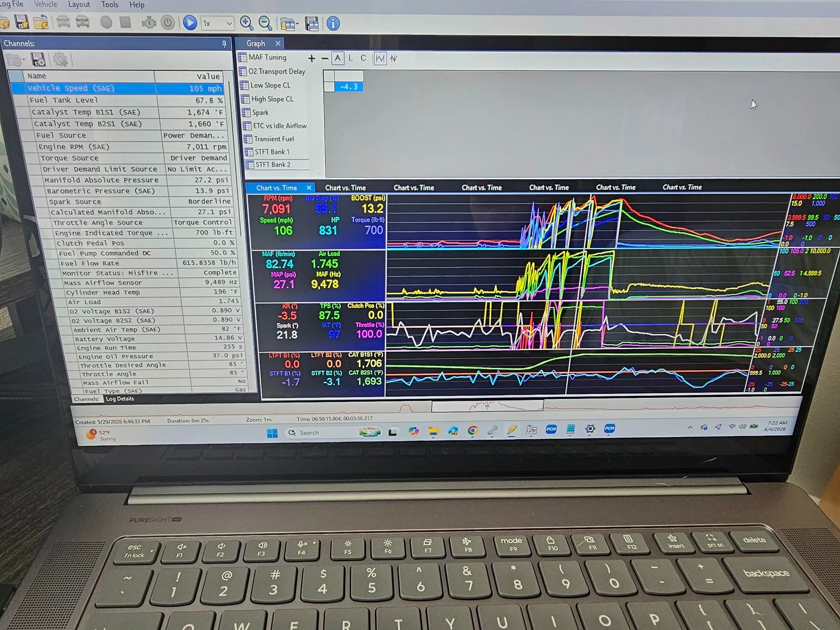Click the Zoom Out magnifier icon
The image size is (840, 630).
pos(265,23)
